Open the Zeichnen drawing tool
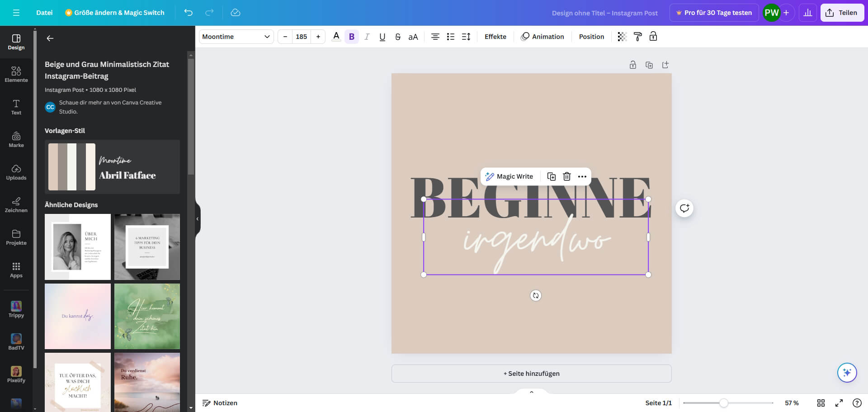868x412 pixels. (16, 204)
